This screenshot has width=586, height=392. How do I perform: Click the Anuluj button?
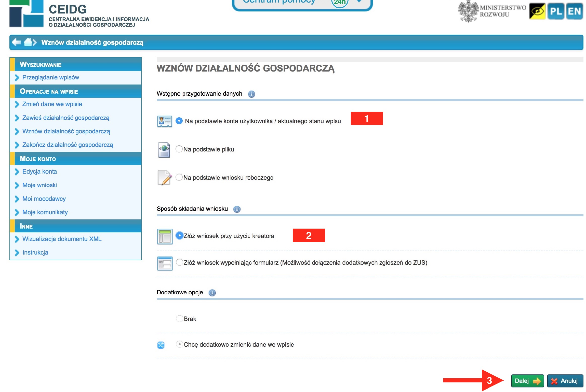tap(565, 381)
